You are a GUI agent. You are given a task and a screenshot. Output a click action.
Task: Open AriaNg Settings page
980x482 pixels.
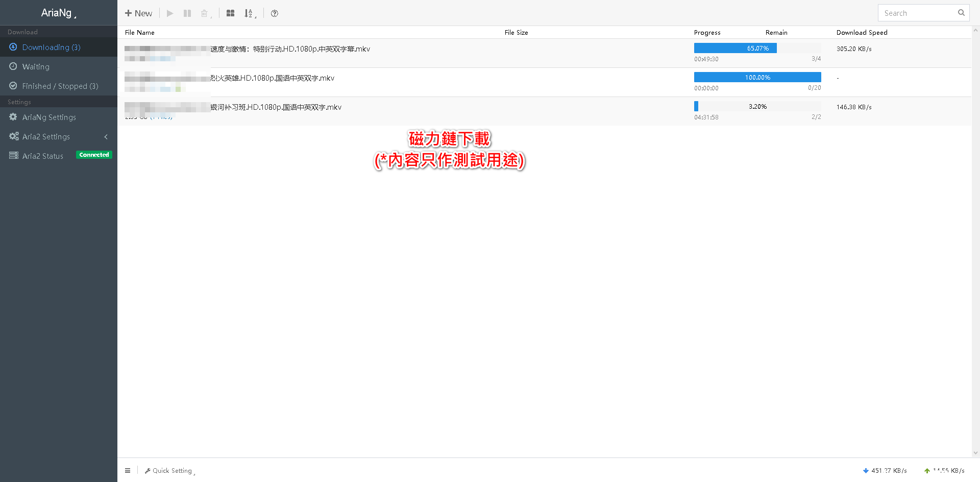49,117
